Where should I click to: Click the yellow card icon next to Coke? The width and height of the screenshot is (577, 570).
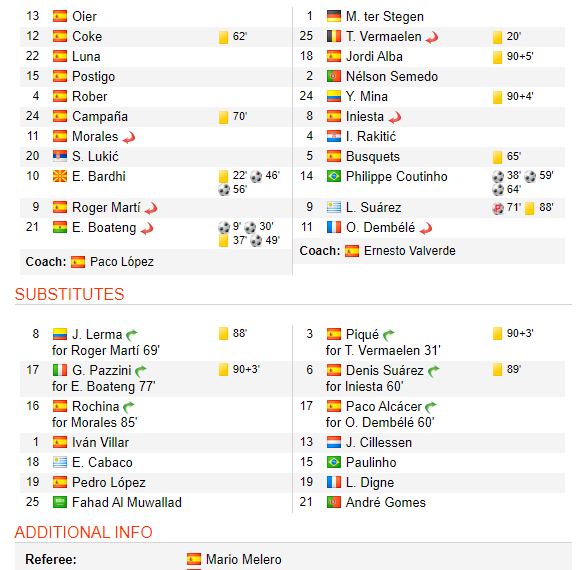click(223, 37)
